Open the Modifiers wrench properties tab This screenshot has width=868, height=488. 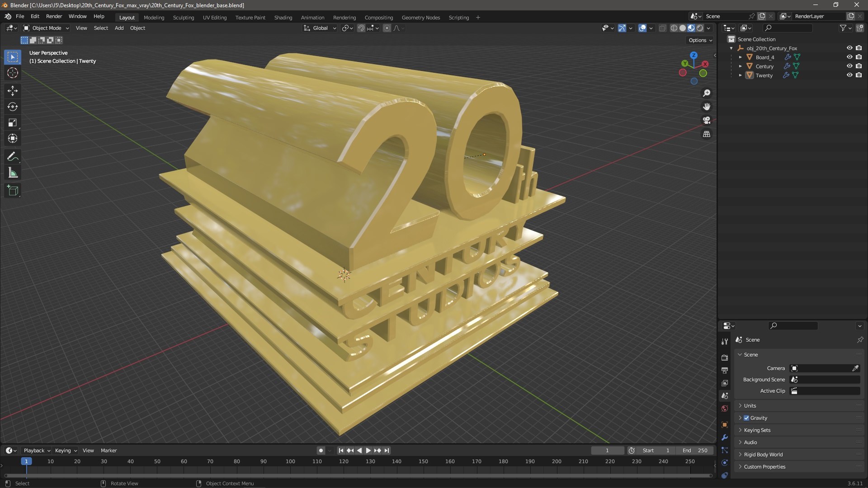click(725, 437)
